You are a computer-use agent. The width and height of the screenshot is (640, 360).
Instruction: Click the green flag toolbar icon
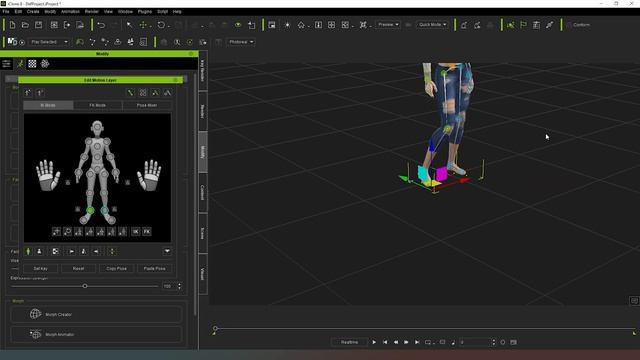(523, 25)
